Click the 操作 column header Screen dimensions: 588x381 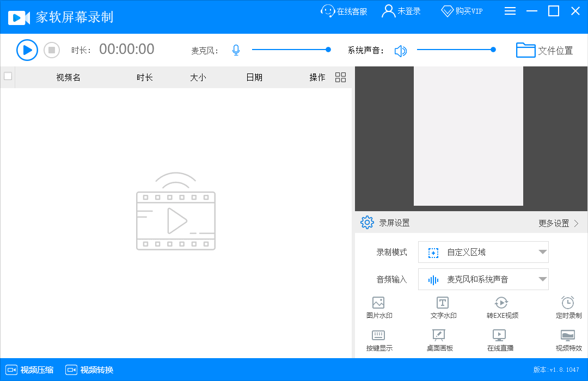317,78
